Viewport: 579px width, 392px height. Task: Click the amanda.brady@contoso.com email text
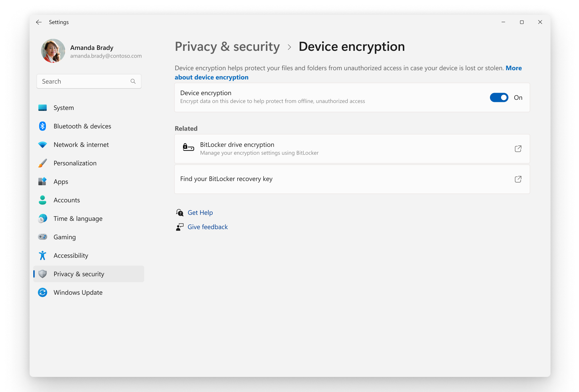(106, 56)
